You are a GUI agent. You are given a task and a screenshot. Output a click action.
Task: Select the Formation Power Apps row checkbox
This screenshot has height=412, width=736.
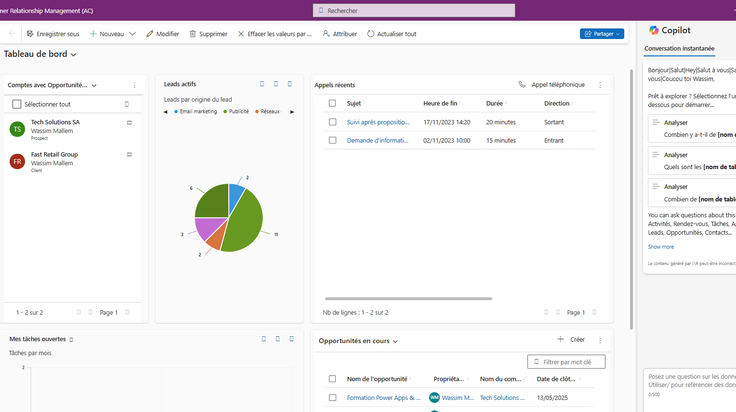(x=332, y=397)
